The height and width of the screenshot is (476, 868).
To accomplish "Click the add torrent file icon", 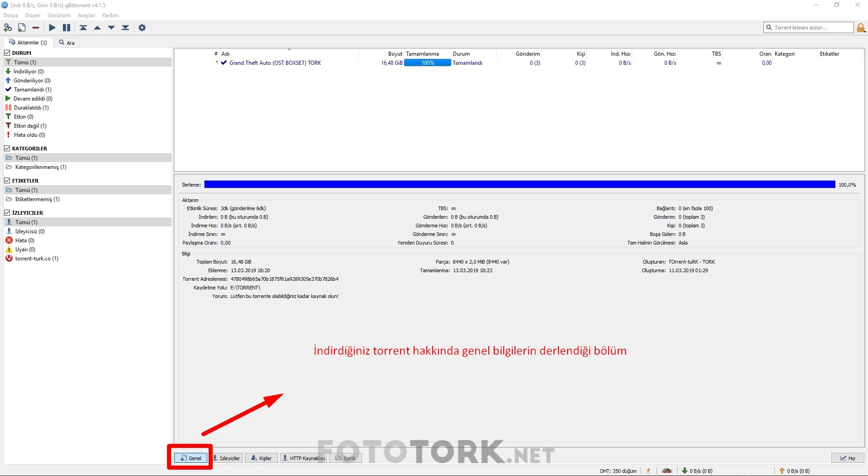I will click(x=22, y=28).
